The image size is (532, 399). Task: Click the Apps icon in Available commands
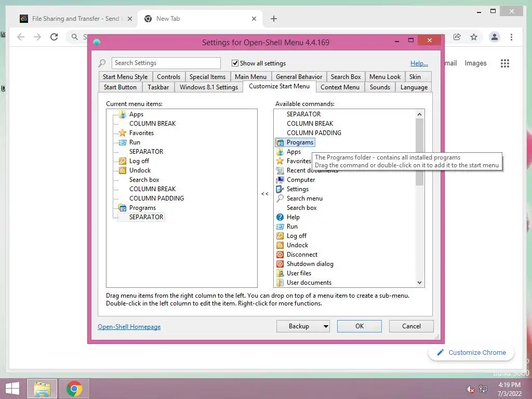tap(280, 152)
